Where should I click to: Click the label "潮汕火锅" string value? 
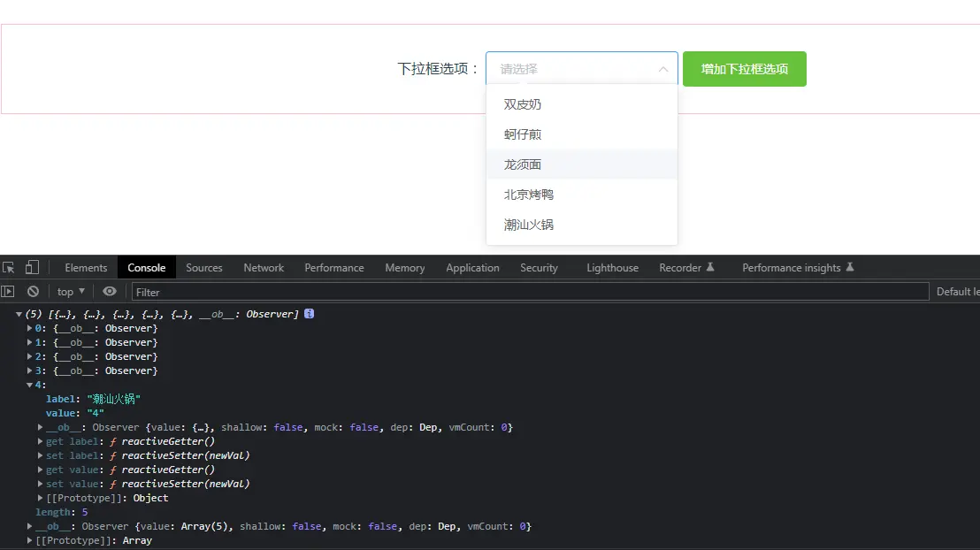[114, 399]
